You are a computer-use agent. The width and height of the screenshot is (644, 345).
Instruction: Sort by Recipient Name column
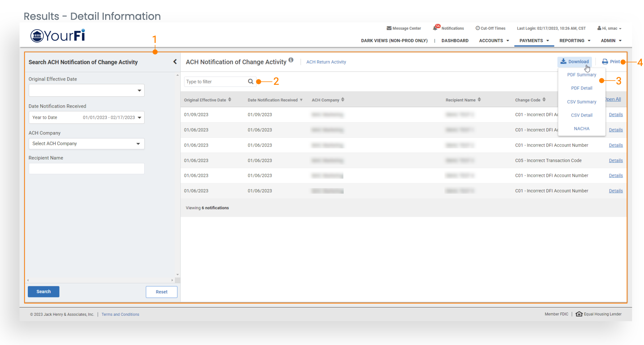click(x=479, y=100)
